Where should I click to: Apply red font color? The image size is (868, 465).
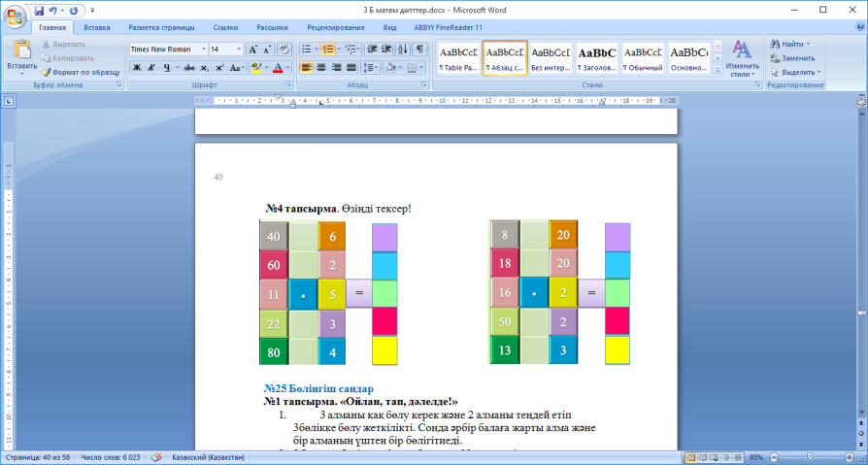point(278,68)
